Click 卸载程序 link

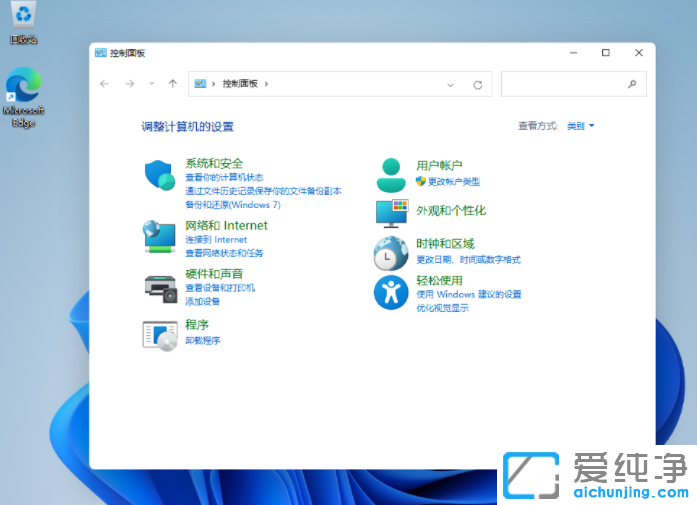tap(203, 341)
